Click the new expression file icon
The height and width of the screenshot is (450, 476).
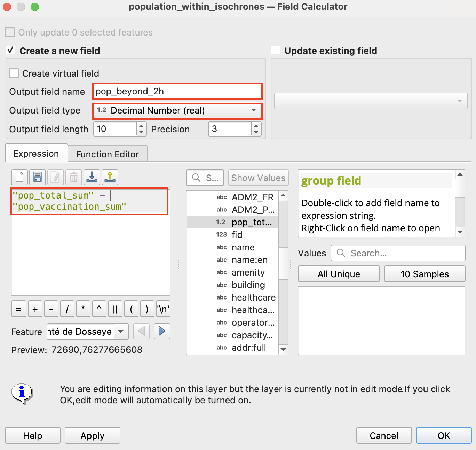click(19, 177)
